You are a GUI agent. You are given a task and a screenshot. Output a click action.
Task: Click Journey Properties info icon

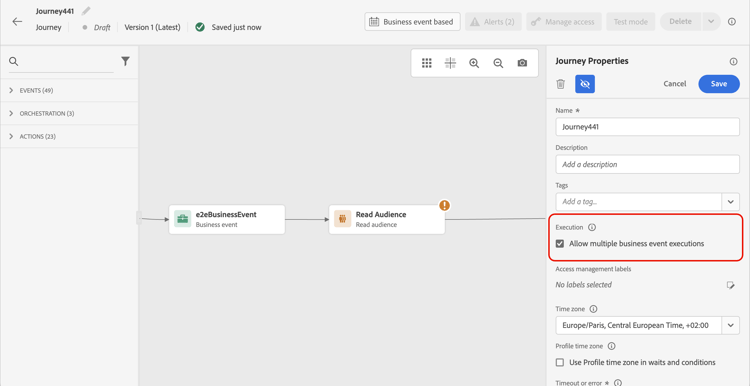[733, 61]
